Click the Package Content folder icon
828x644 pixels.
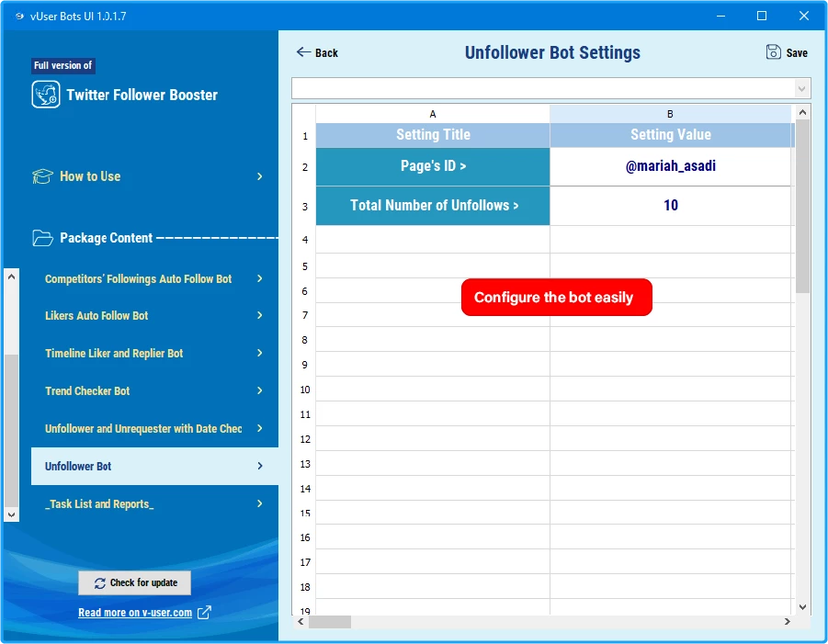[42, 238]
